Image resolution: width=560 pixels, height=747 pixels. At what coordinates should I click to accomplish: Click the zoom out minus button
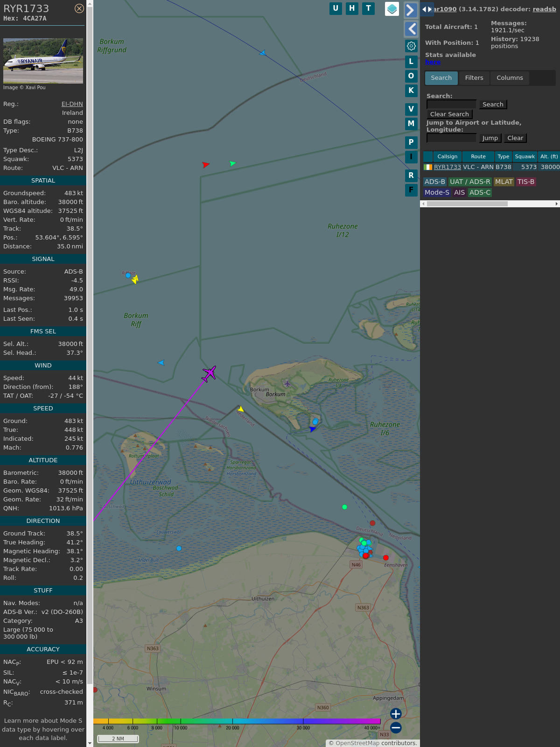click(396, 727)
